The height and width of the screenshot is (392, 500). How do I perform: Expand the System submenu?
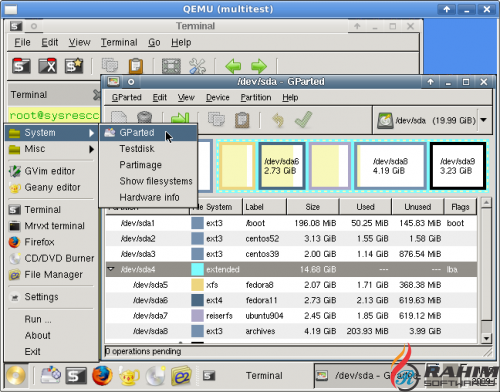pyautogui.click(x=52, y=133)
